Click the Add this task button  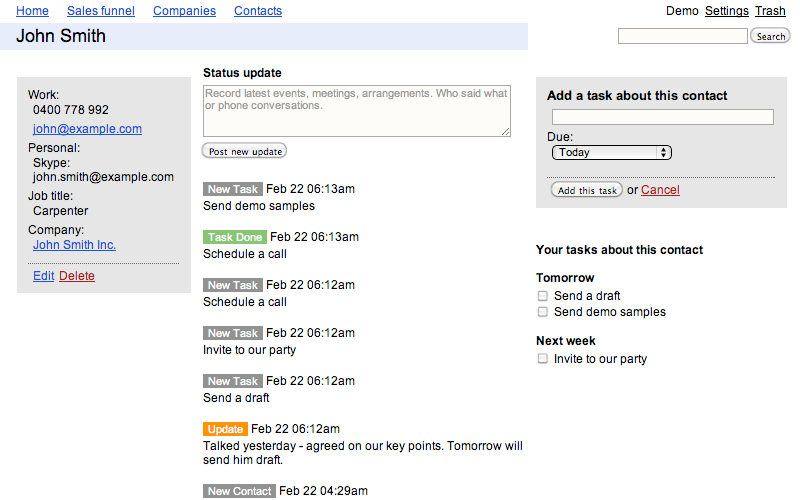tap(587, 190)
